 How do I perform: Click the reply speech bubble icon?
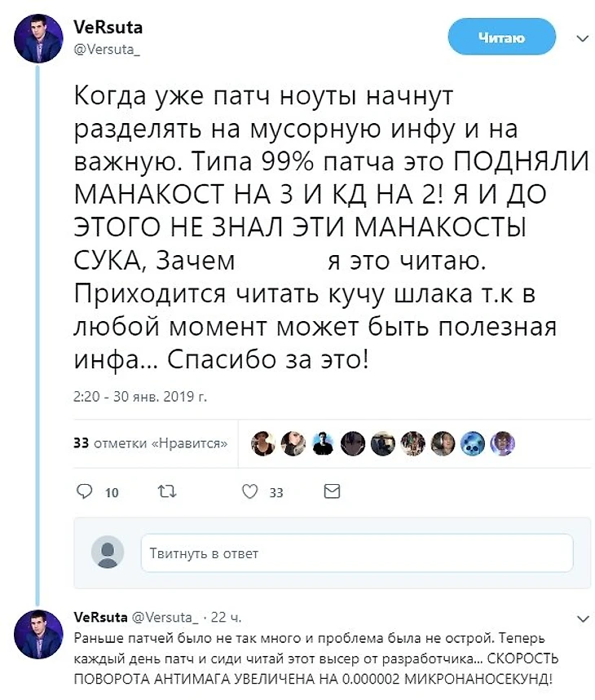pos(84,491)
